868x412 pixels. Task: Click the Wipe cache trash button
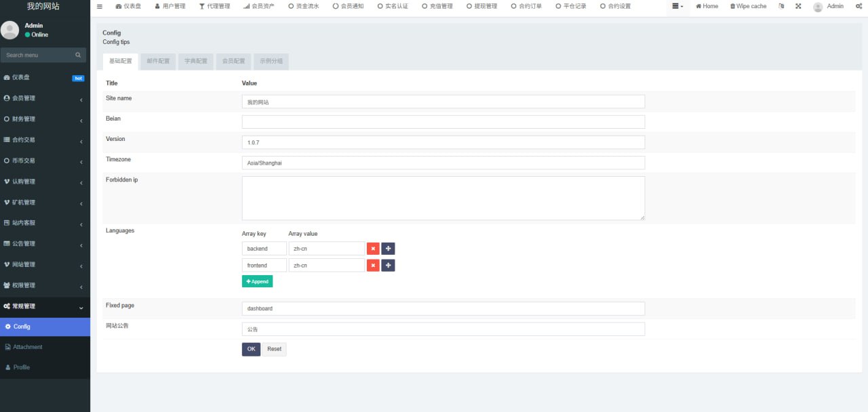tap(748, 6)
